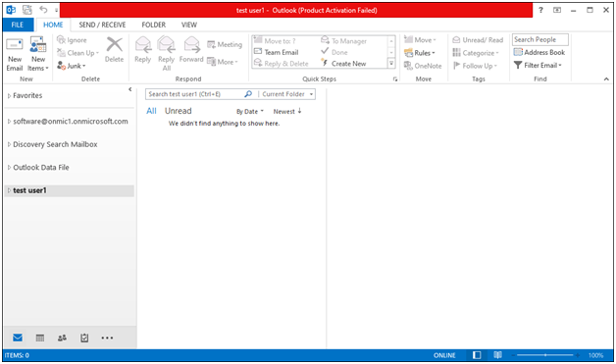This screenshot has width=616, height=364.
Task: Click the Reply All icon
Action: [166, 44]
